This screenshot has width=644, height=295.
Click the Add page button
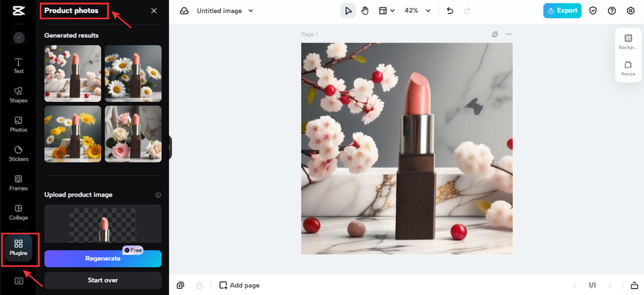(240, 285)
